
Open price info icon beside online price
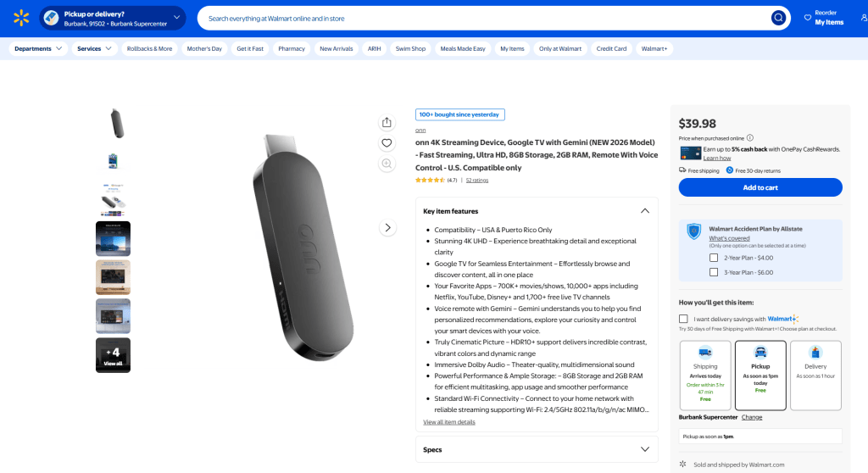click(x=750, y=138)
